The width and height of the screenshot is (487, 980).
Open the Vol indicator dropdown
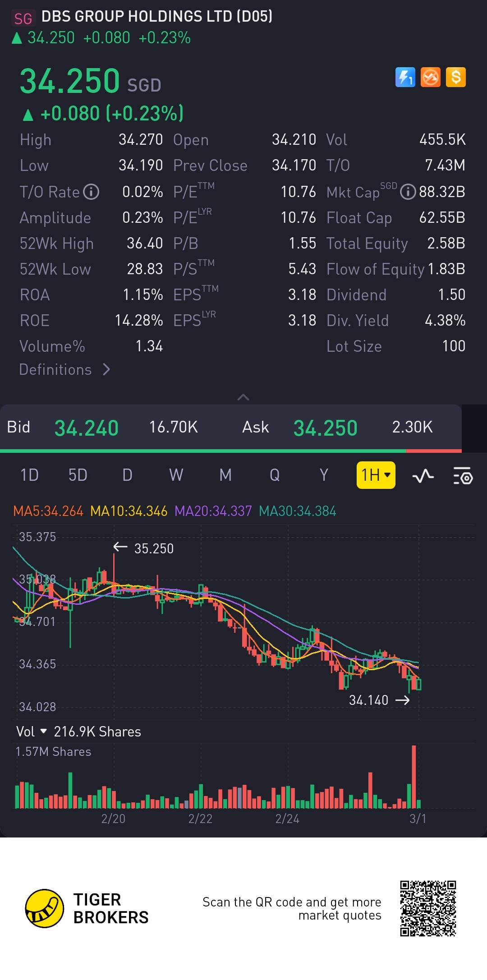coord(32,732)
